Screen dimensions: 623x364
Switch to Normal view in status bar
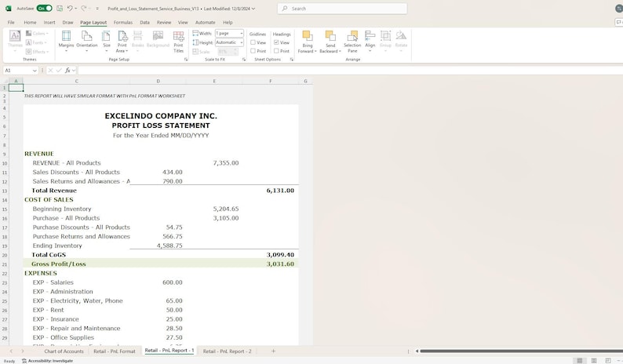580,360
